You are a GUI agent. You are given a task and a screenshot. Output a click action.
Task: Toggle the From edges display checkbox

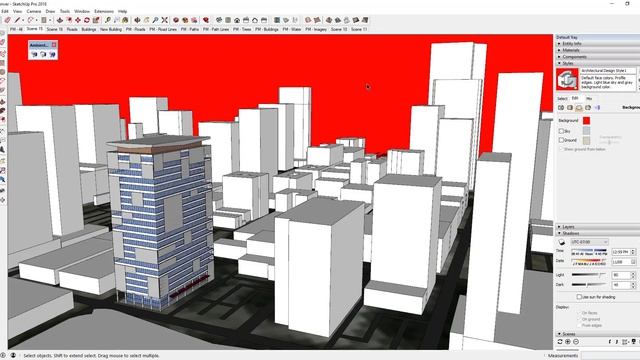[579, 325]
